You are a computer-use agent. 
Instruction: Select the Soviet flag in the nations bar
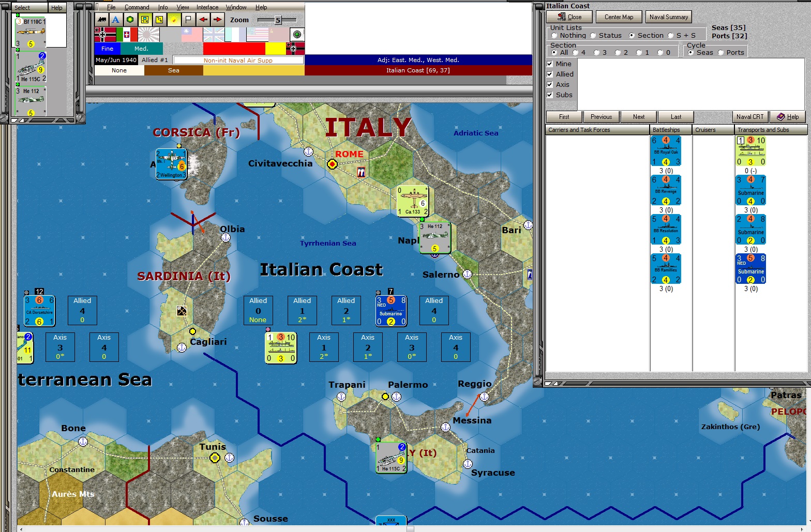click(279, 35)
